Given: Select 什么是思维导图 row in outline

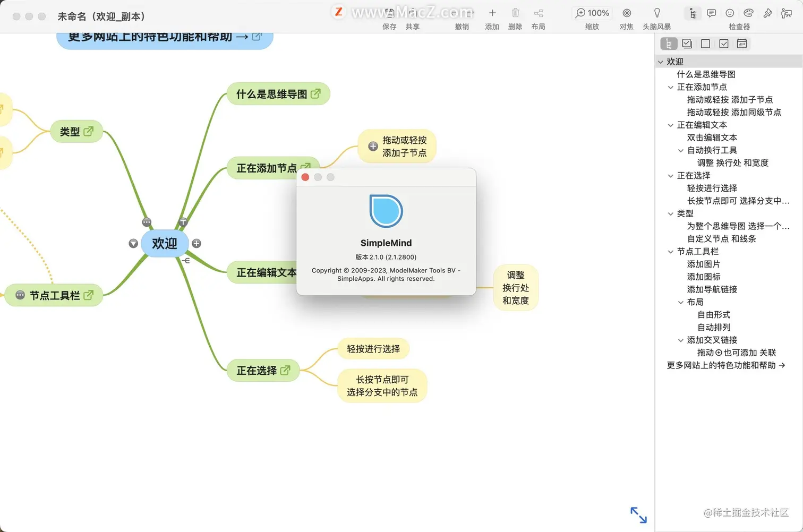Looking at the screenshot, I should [729, 74].
